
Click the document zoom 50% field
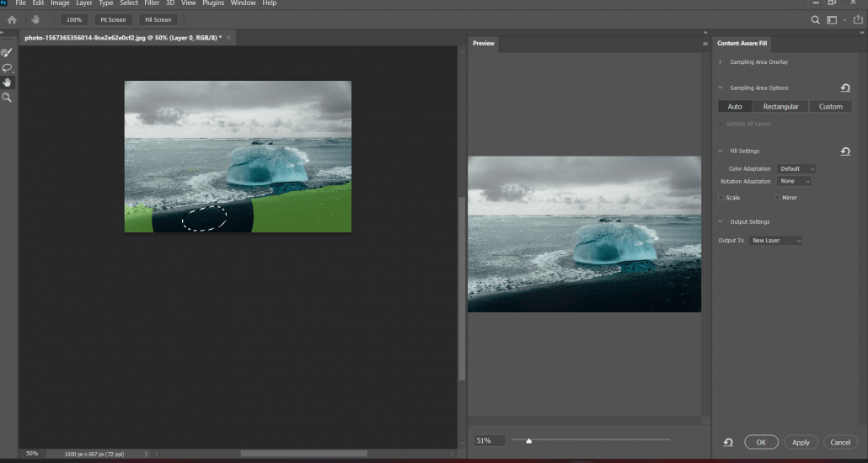tap(32, 454)
